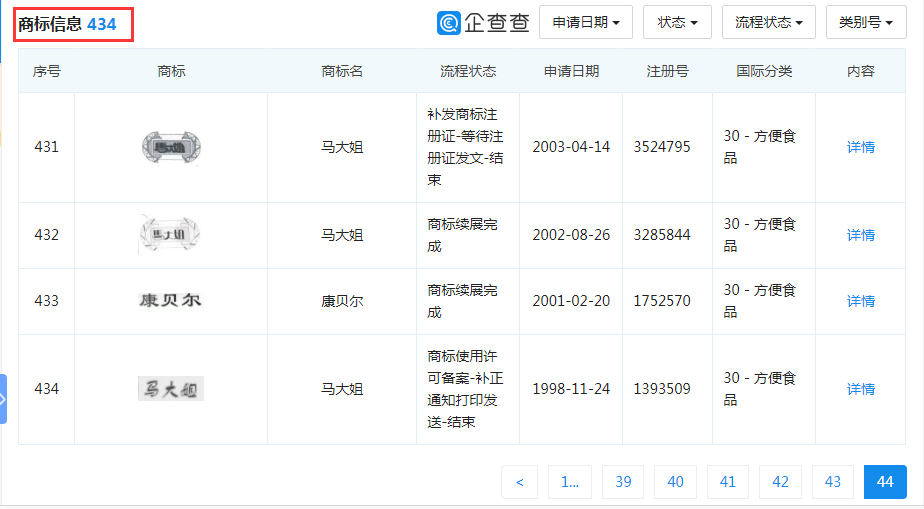
Task: Select current page 44 button
Action: (885, 482)
